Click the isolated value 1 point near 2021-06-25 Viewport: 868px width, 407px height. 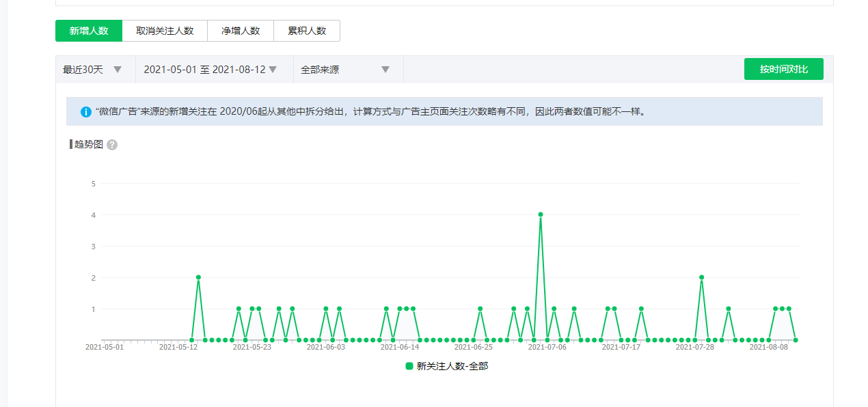(480, 309)
